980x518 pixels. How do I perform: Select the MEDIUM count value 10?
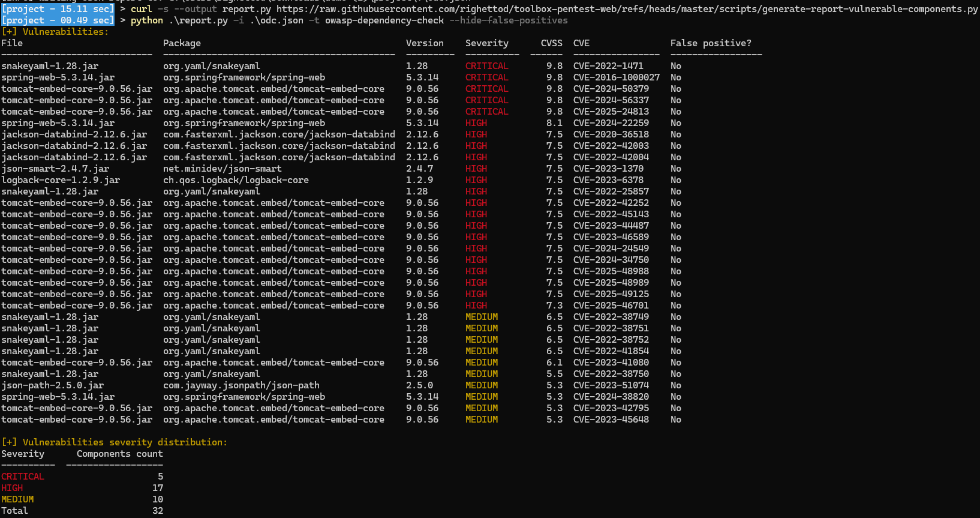pos(158,499)
